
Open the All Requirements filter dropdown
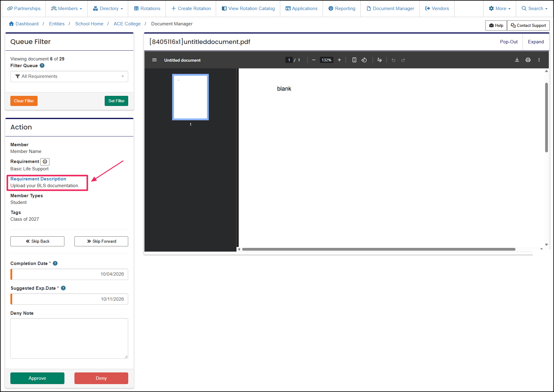pyautogui.click(x=69, y=76)
